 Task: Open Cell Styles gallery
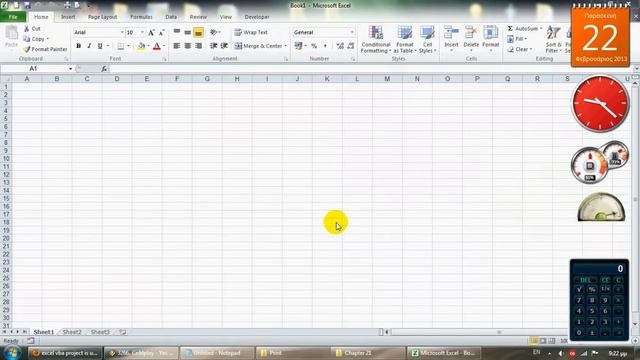tap(427, 39)
